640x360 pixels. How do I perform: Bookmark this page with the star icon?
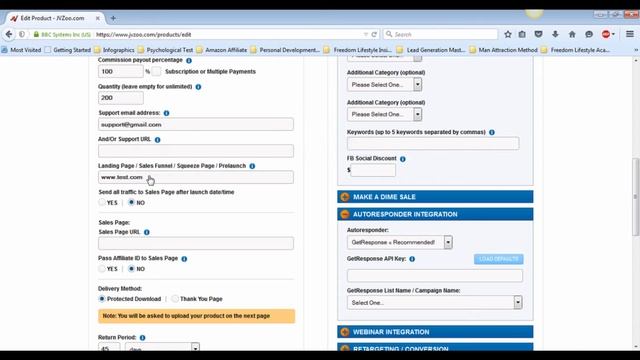[x=508, y=34]
